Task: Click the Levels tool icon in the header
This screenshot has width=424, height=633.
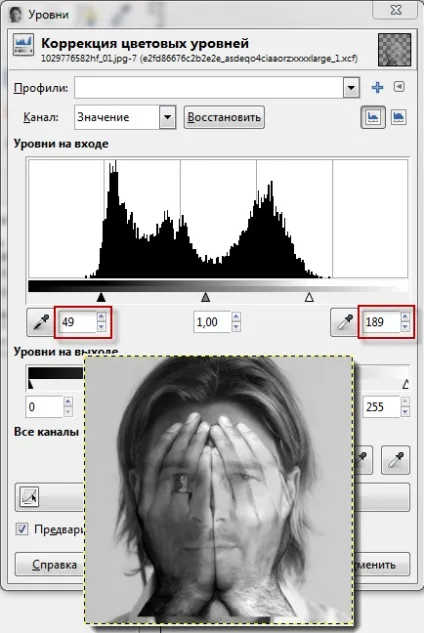Action: click(x=23, y=44)
